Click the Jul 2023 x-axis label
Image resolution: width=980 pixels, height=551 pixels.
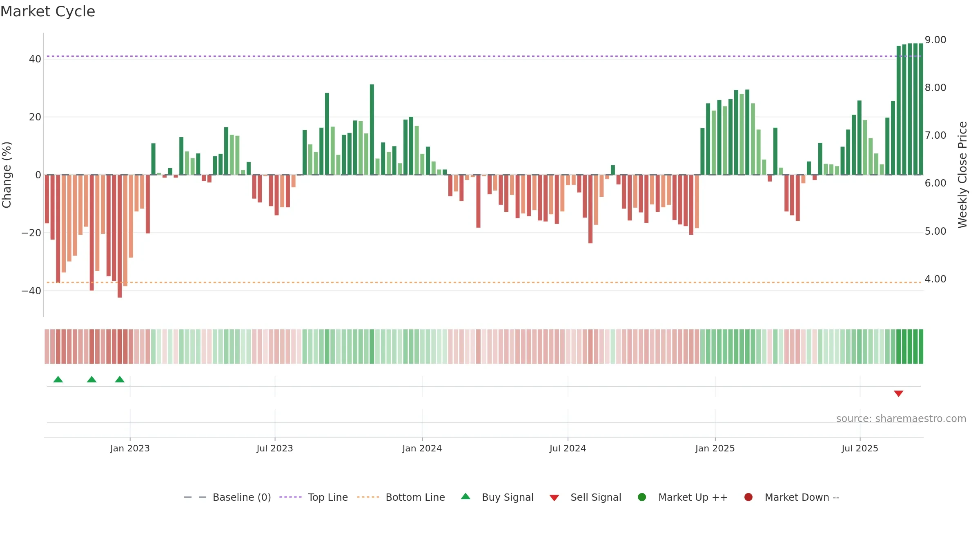pyautogui.click(x=275, y=448)
